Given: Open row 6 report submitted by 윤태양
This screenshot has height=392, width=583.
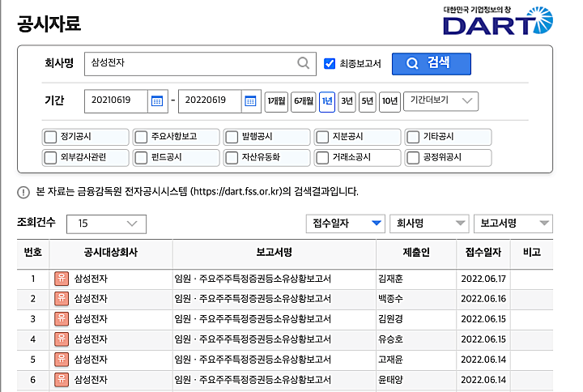Looking at the screenshot, I should (253, 380).
